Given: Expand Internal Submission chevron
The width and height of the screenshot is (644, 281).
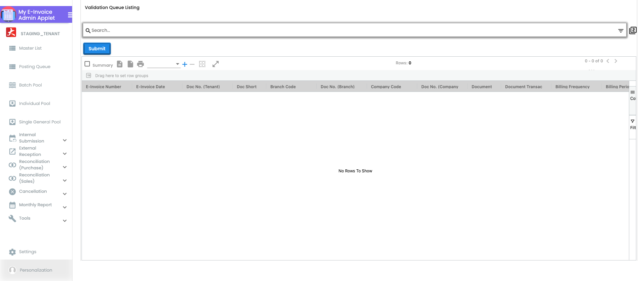Looking at the screenshot, I should (x=65, y=140).
